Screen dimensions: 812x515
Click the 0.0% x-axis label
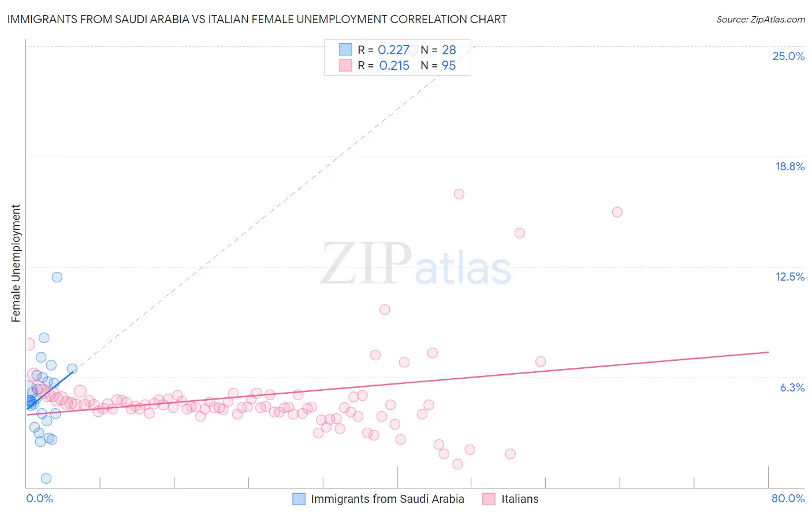point(39,498)
